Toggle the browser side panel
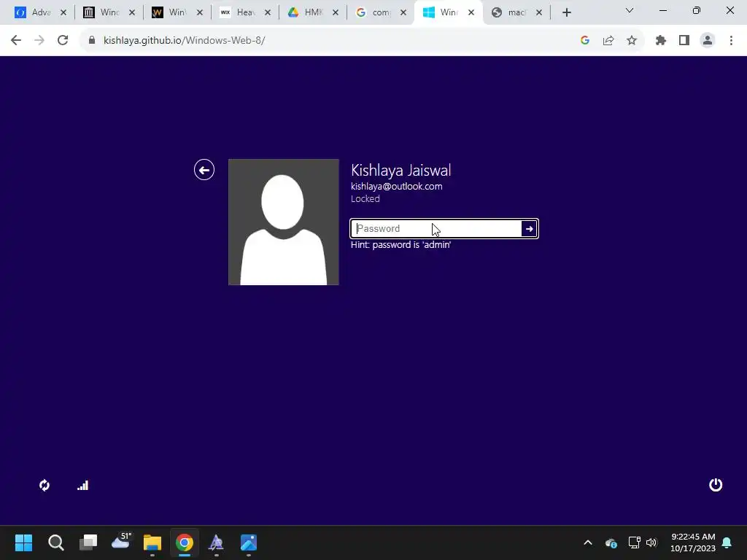 click(x=684, y=41)
